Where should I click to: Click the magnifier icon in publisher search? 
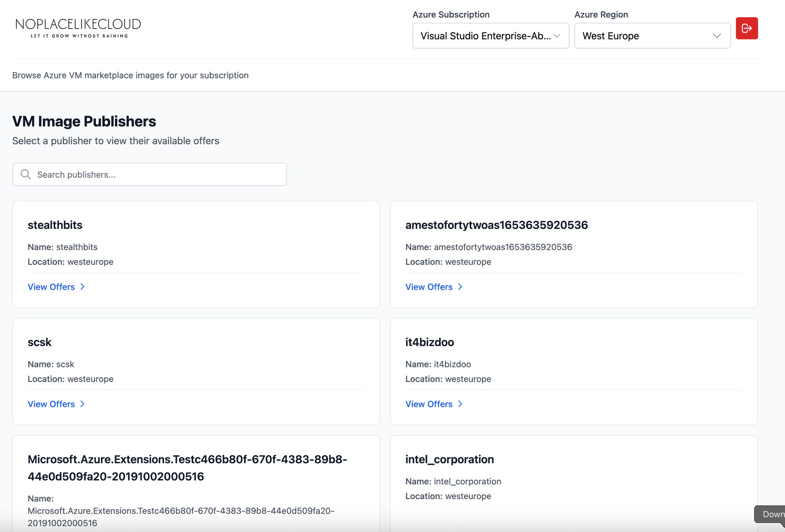pos(26,174)
